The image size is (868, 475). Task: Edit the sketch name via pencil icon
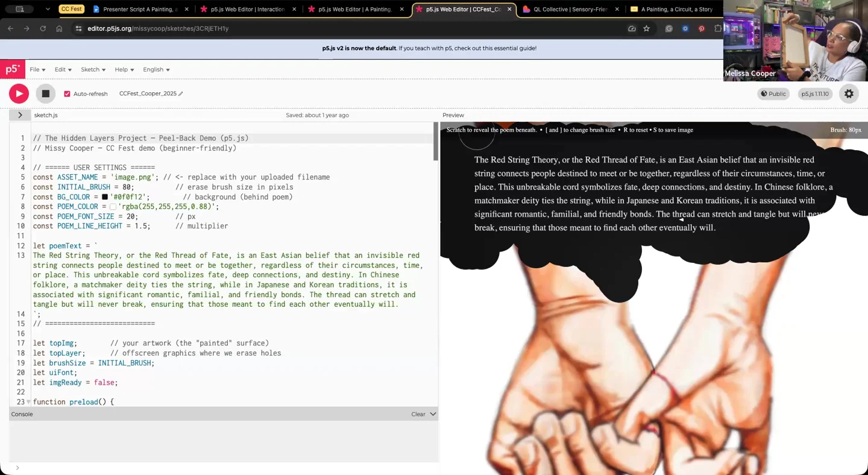point(180,93)
